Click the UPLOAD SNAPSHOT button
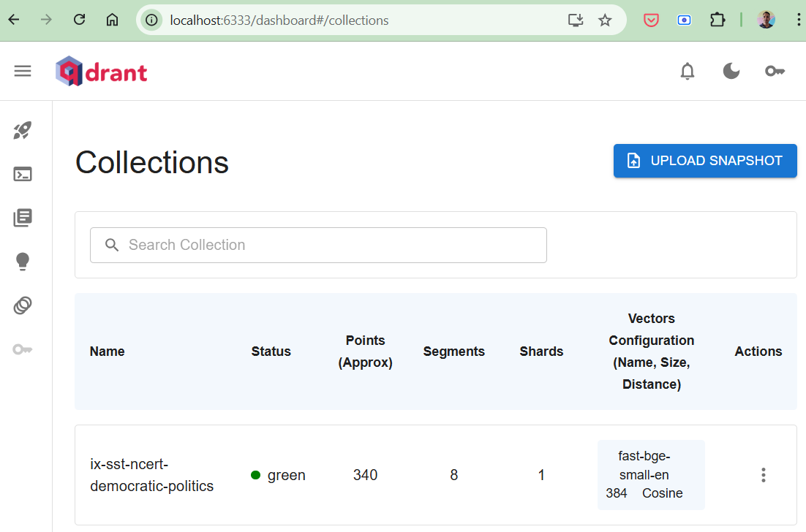 (x=704, y=161)
